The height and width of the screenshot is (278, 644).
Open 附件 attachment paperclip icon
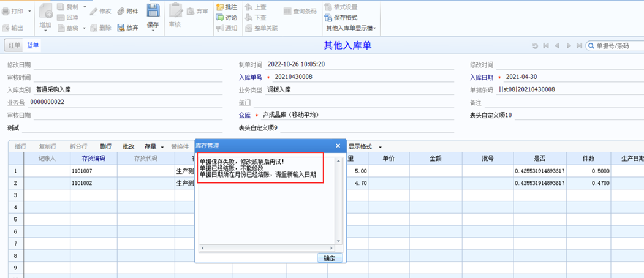coord(121,12)
